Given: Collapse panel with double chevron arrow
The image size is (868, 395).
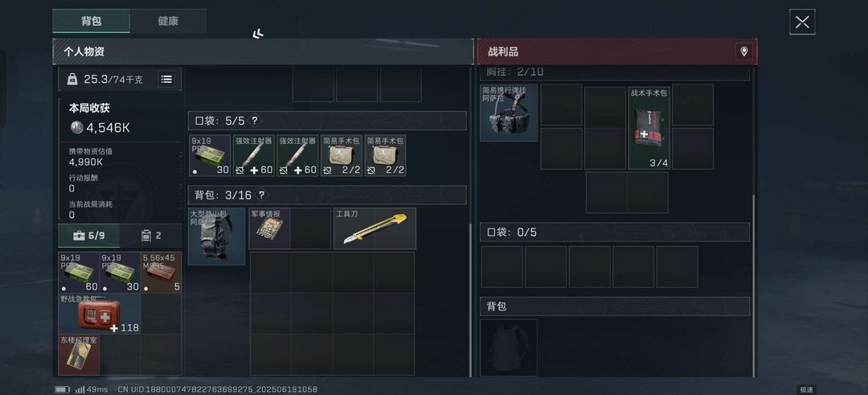Looking at the screenshot, I should tap(258, 34).
